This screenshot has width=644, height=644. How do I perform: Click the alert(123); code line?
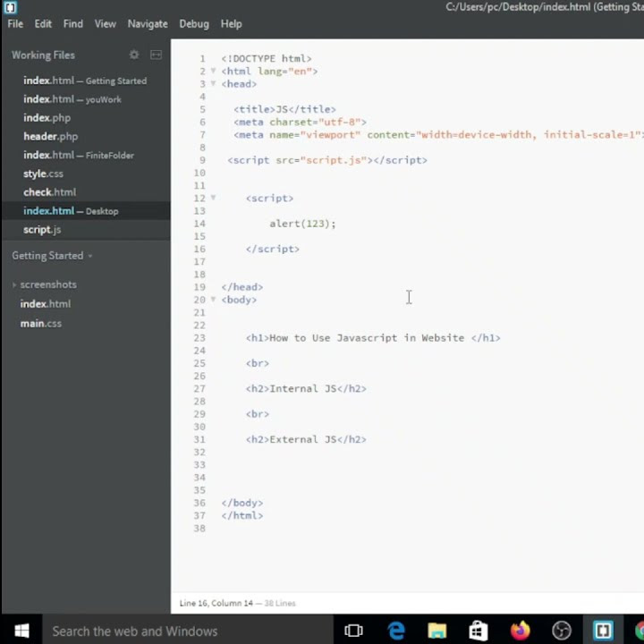(x=302, y=224)
